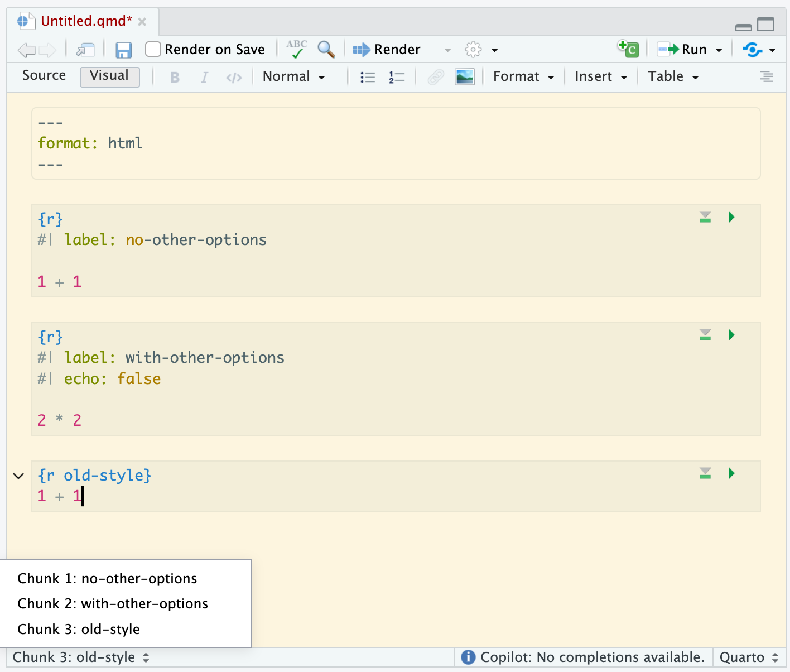Enable Render on Save

pyautogui.click(x=152, y=49)
